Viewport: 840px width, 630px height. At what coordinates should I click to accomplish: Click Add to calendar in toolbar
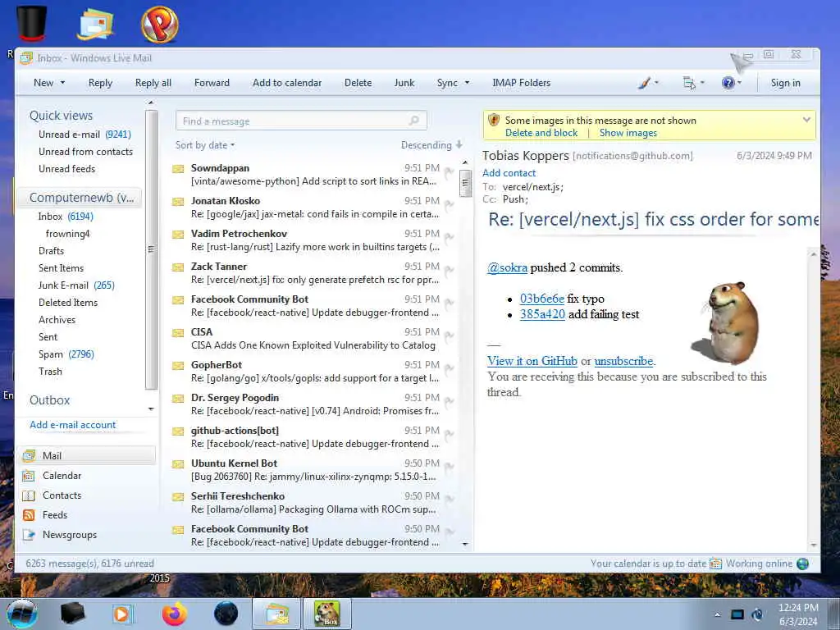[287, 83]
